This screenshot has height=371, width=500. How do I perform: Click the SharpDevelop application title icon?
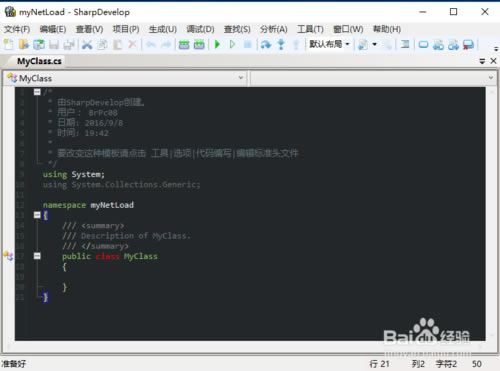(10, 12)
